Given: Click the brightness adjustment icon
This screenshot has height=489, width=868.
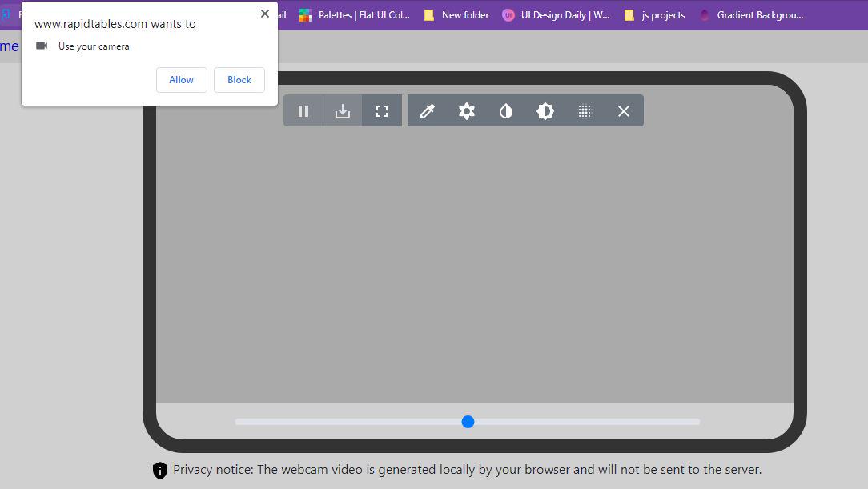Looking at the screenshot, I should 545,111.
